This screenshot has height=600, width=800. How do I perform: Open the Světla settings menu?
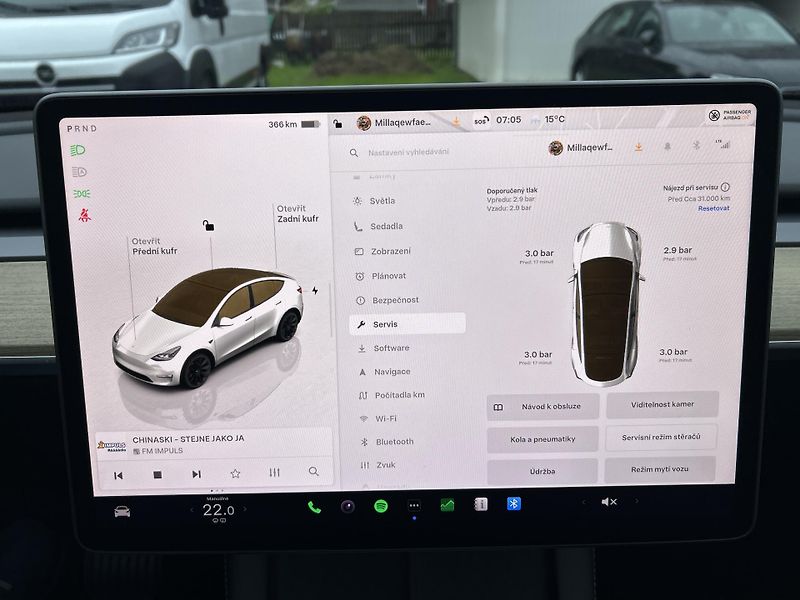pos(375,201)
